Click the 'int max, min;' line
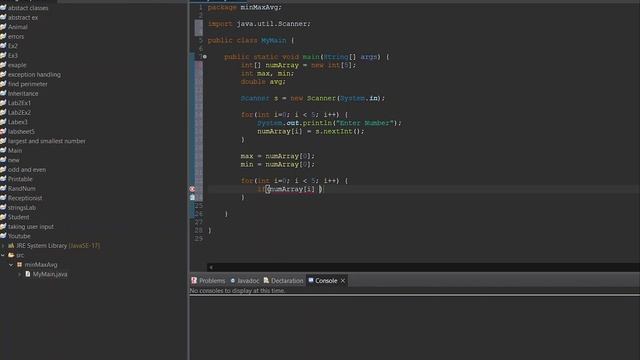The height and width of the screenshot is (360, 640). click(267, 73)
